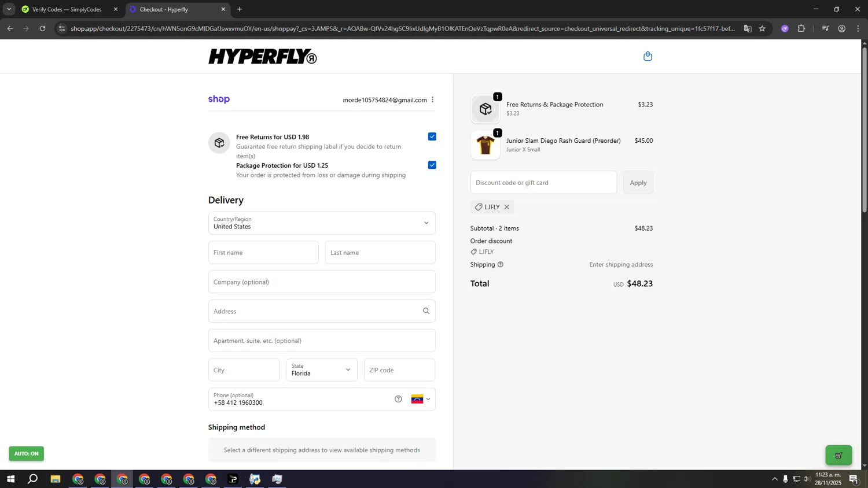
Task: Click the Junior Slam Diego Rash Guard thumbnail
Action: click(x=486, y=145)
